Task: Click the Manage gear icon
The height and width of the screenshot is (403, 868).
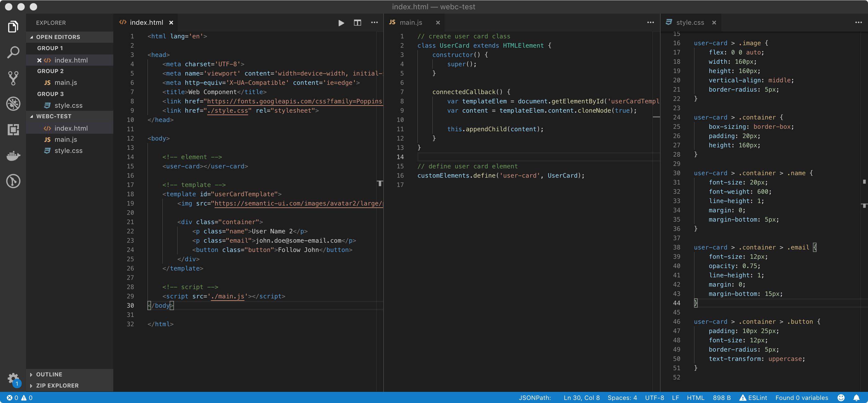Action: point(13,379)
